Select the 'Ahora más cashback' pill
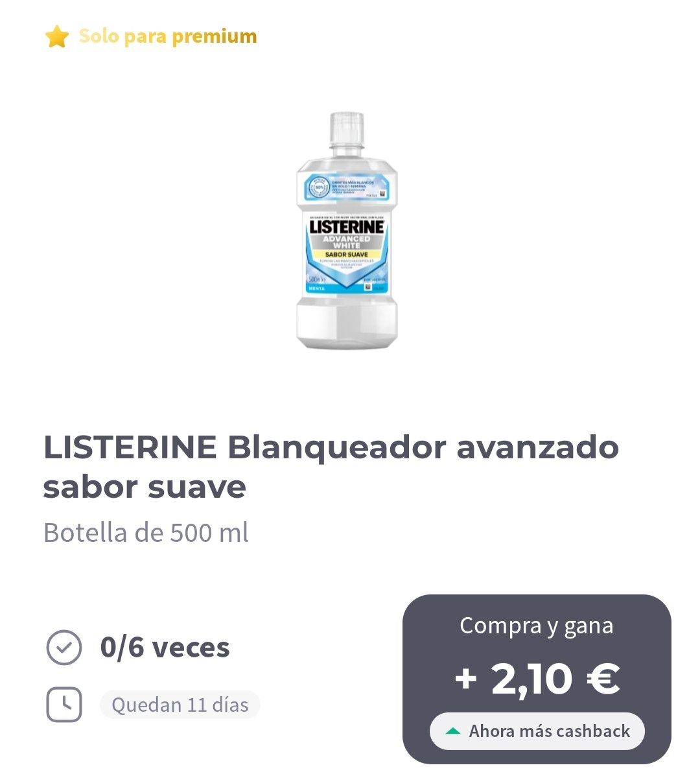 click(537, 731)
